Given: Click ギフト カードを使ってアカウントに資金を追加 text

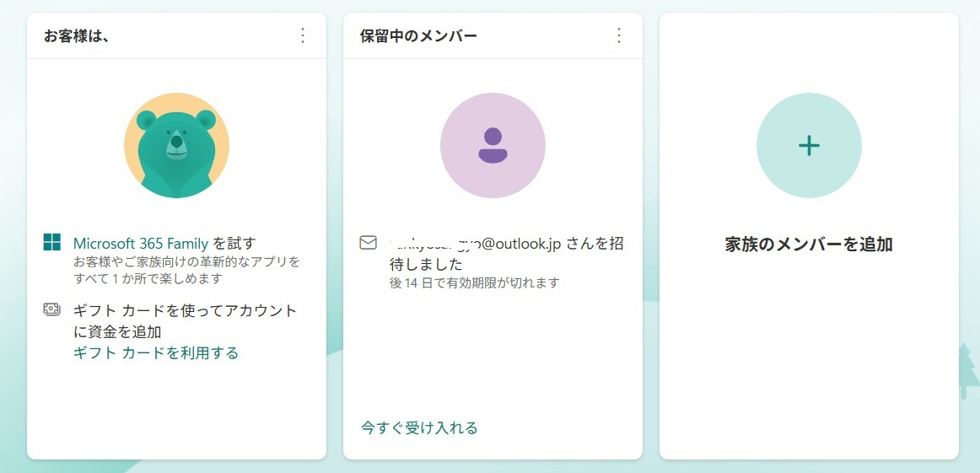Looking at the screenshot, I should tap(185, 320).
